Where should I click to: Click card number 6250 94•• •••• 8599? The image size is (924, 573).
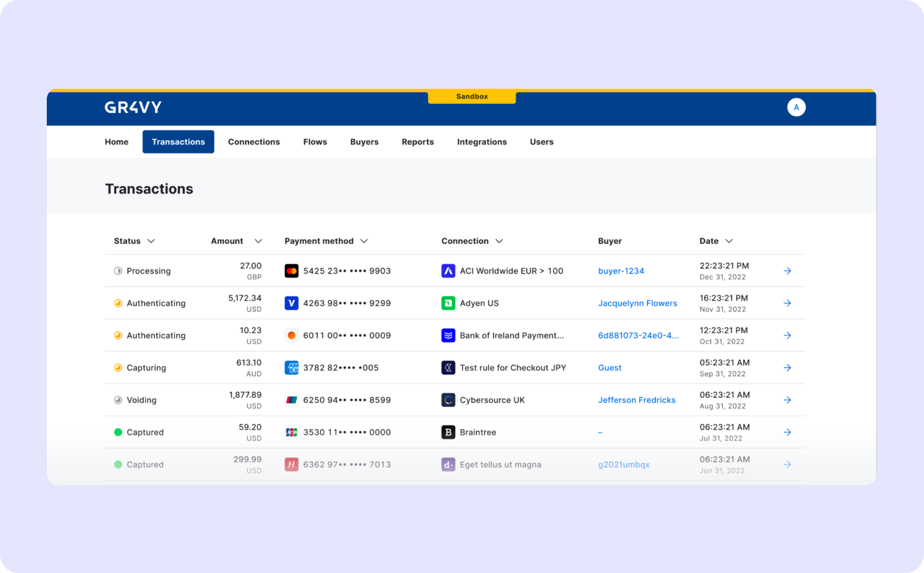click(347, 400)
